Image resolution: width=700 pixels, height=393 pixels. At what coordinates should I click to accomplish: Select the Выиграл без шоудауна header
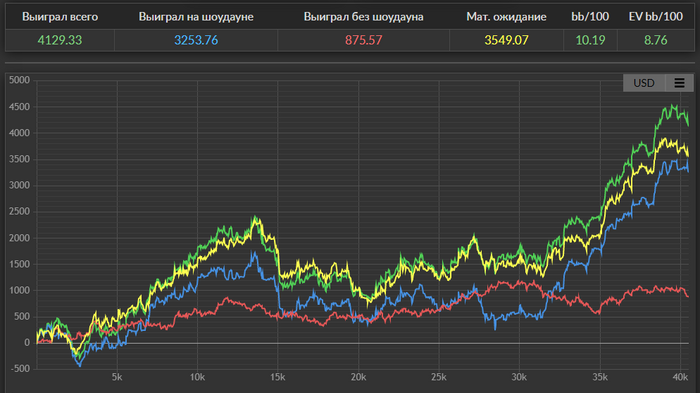[363, 17]
